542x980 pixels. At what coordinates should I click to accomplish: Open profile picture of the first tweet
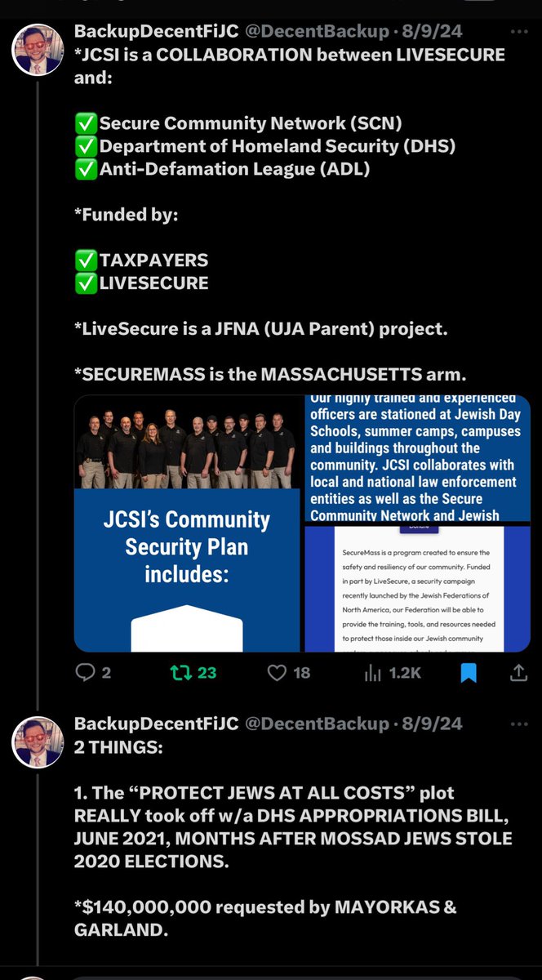pos(37,51)
